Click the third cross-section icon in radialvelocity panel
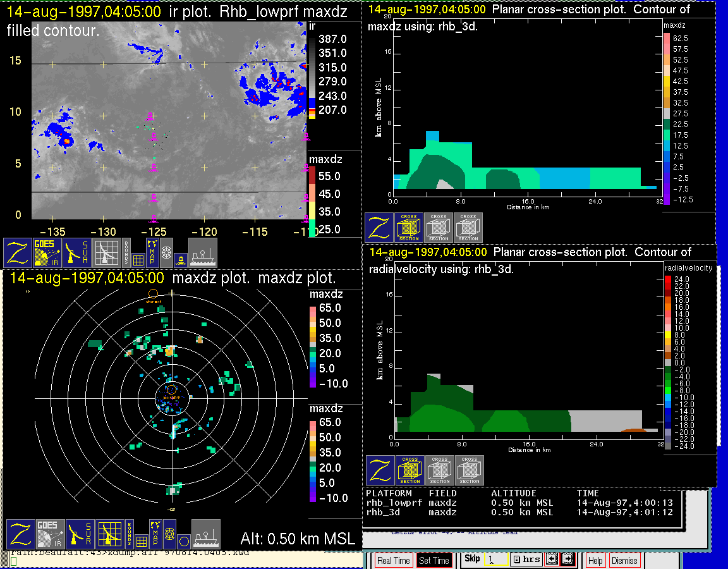This screenshot has width=728, height=569. point(470,471)
